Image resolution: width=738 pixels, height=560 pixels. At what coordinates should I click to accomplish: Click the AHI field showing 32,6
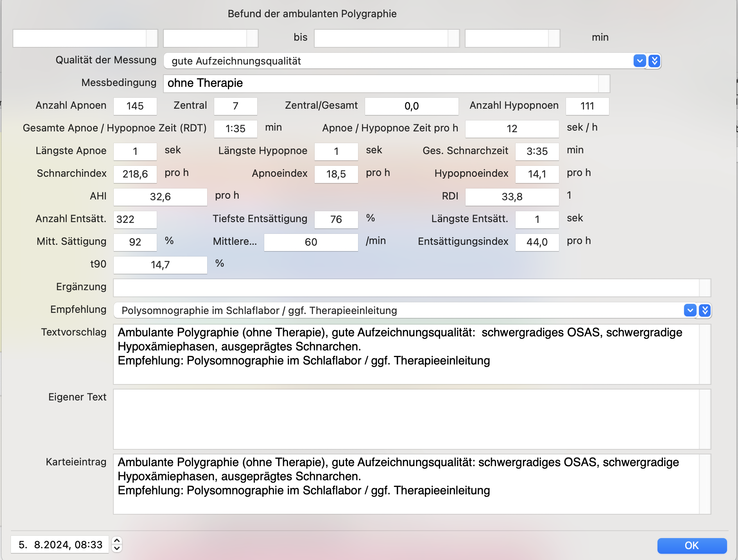[160, 197]
